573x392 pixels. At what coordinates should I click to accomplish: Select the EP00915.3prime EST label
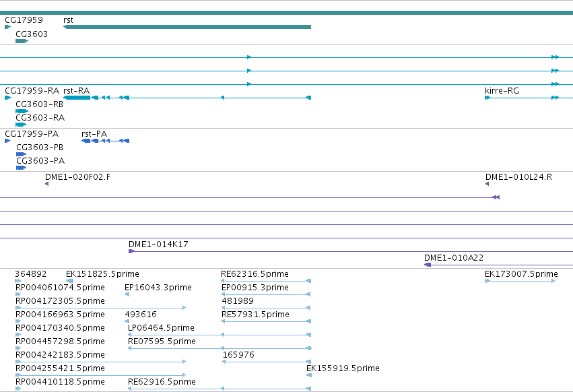pyautogui.click(x=255, y=288)
